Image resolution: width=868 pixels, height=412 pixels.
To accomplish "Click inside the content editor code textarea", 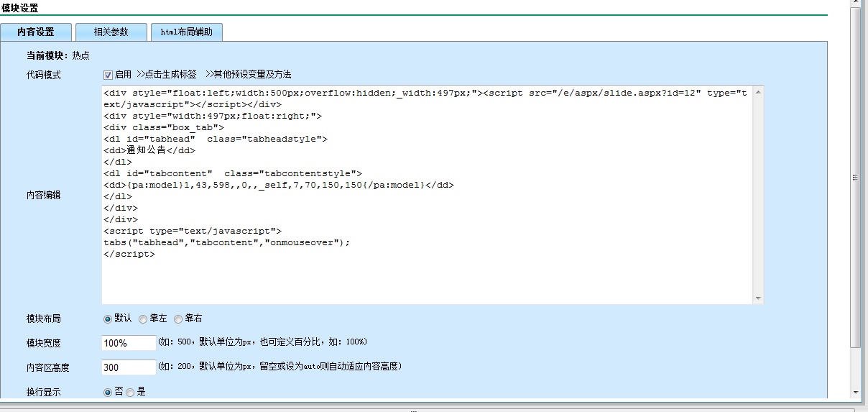I will coord(428,194).
